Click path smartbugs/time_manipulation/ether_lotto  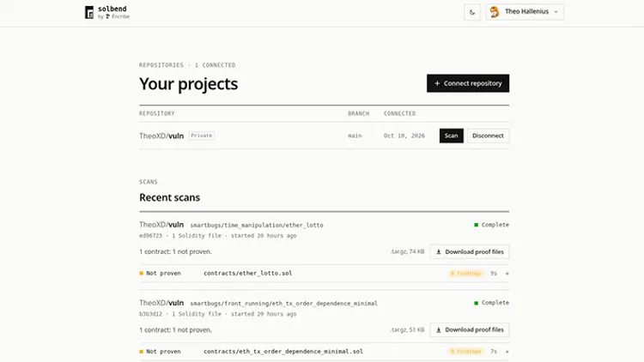257,226
